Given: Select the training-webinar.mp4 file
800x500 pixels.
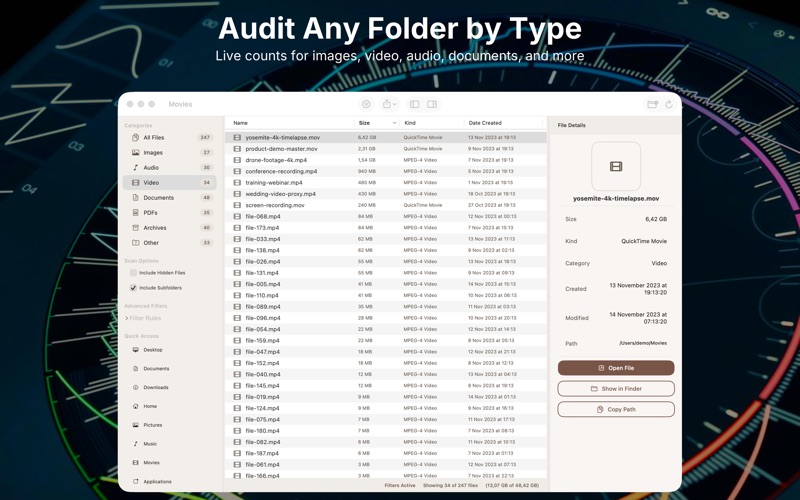Looking at the screenshot, I should [x=386, y=183].
